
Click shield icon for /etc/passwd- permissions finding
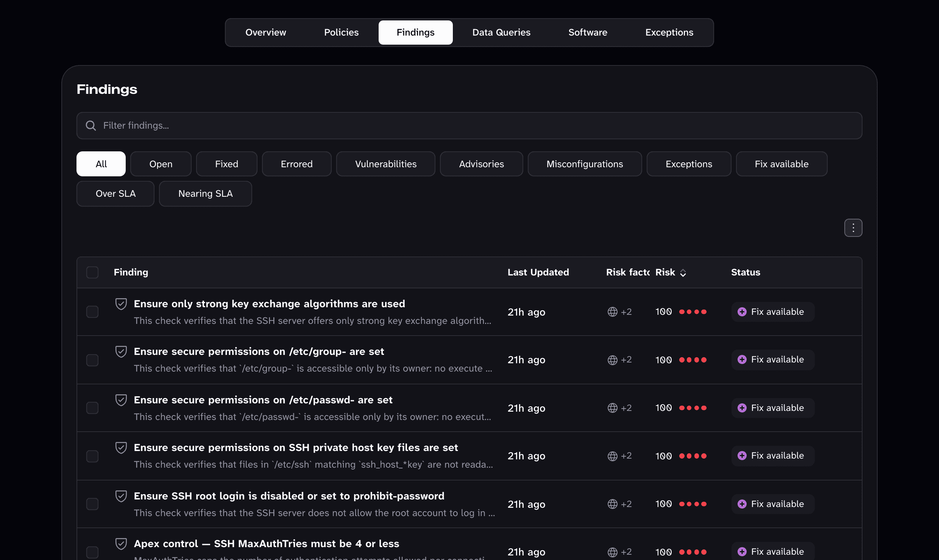coord(121,400)
